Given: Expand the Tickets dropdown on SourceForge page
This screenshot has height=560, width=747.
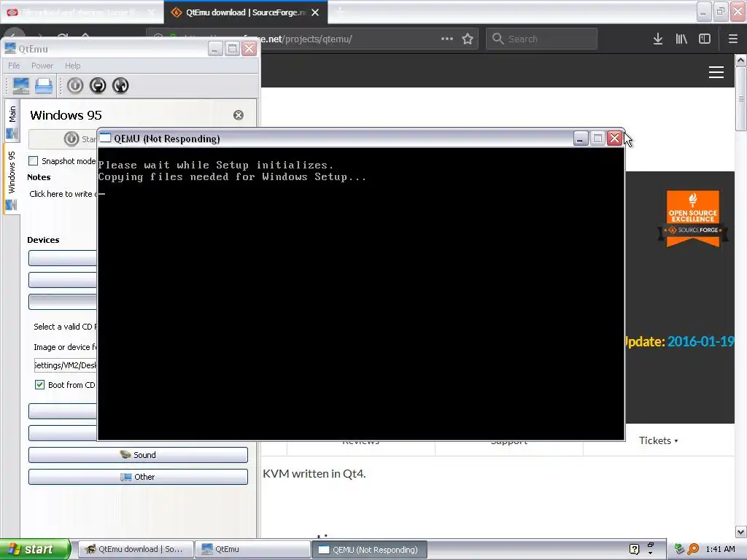Looking at the screenshot, I should [659, 440].
